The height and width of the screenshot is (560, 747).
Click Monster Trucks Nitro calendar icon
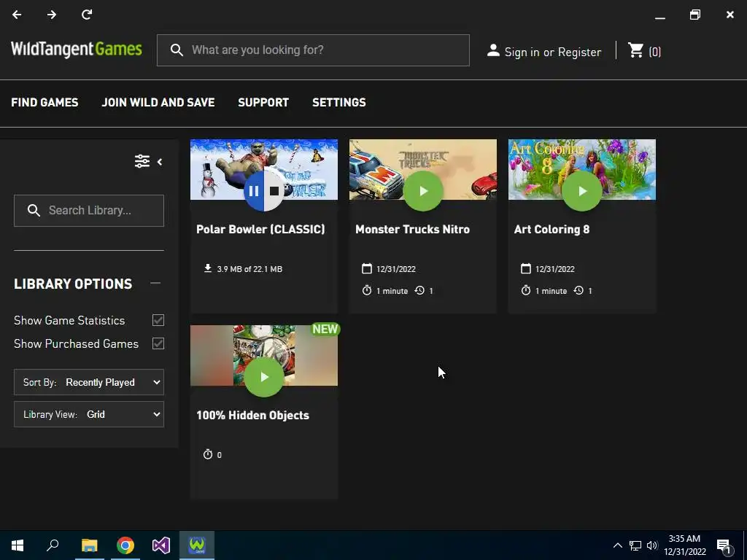coord(366,268)
